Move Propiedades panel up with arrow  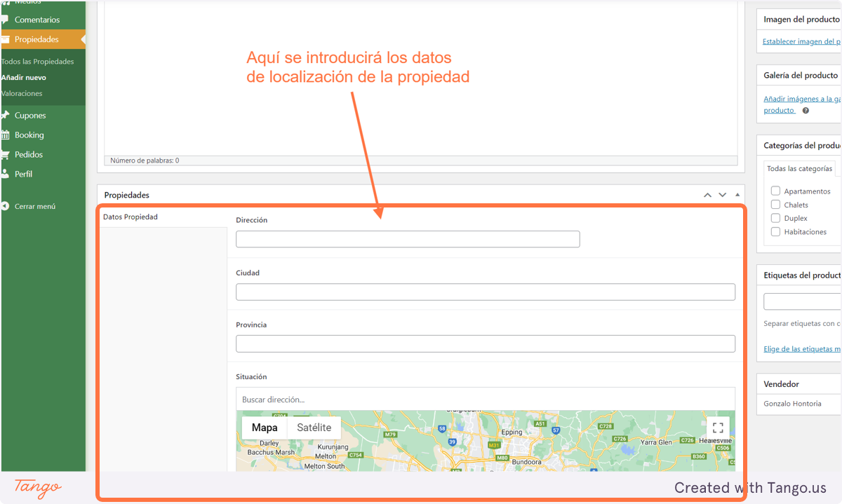point(707,195)
